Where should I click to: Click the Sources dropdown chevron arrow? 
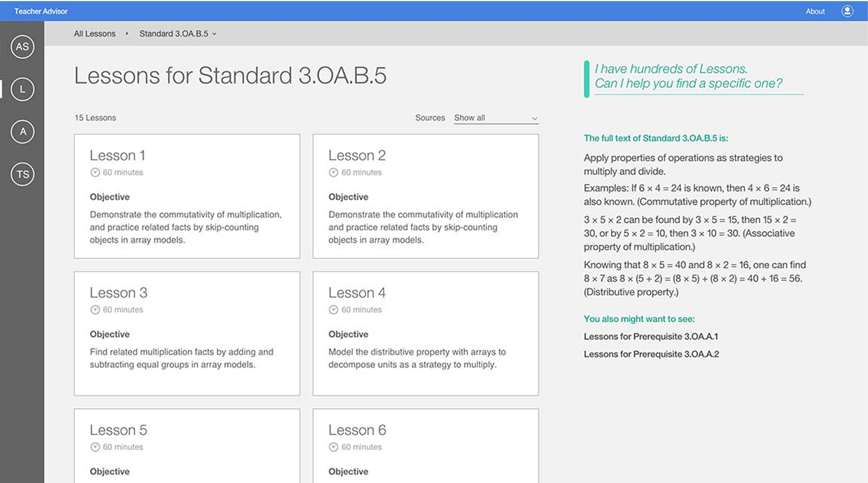tap(534, 118)
